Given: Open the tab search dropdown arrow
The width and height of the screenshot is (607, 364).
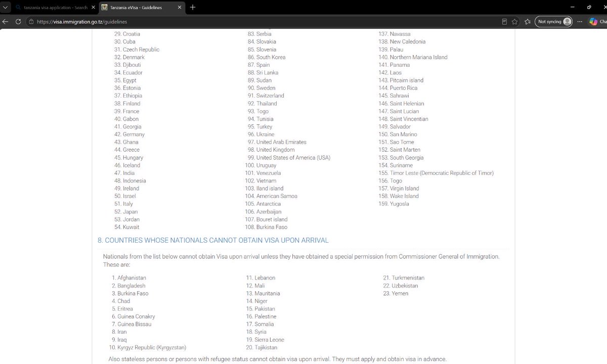Looking at the screenshot, I should coord(5,7).
